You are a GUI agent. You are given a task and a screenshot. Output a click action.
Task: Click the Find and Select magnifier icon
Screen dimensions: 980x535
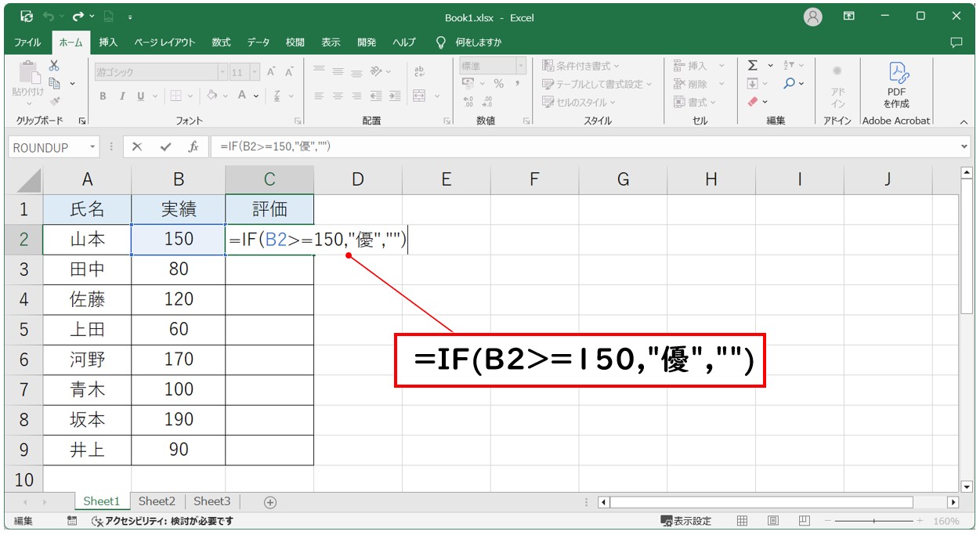pyautogui.click(x=790, y=84)
